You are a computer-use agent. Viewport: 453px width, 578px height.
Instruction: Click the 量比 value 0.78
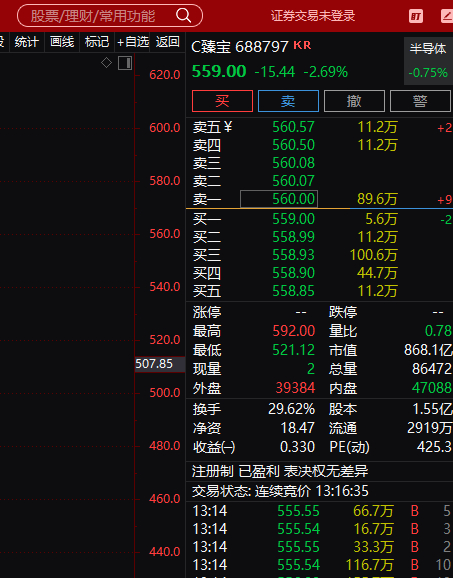point(438,331)
